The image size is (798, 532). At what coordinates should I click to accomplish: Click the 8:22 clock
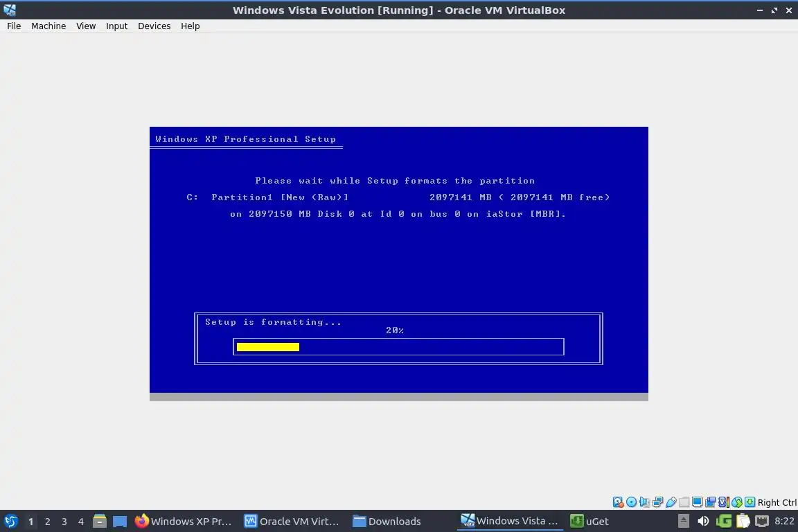pos(784,522)
